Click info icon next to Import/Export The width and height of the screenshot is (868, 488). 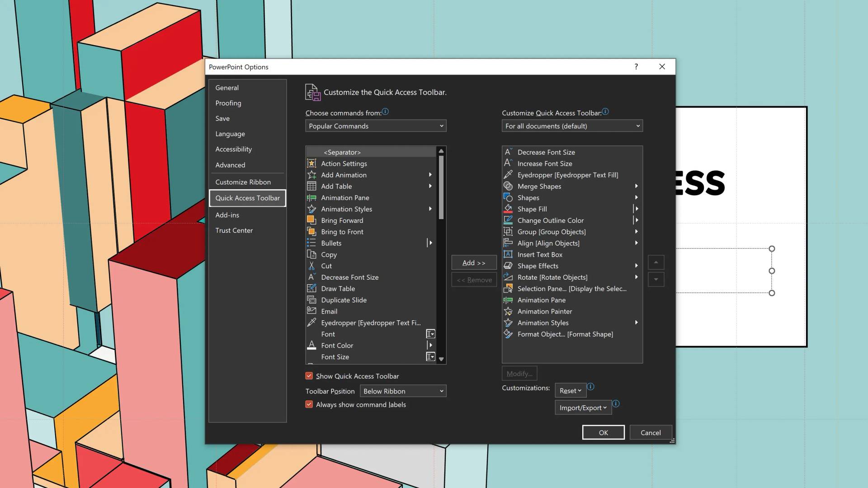point(616,404)
